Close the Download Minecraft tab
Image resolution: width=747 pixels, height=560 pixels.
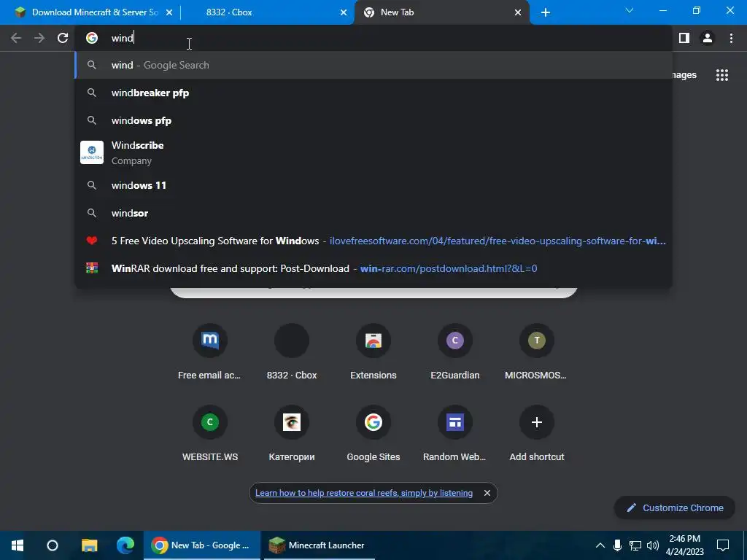click(x=169, y=12)
